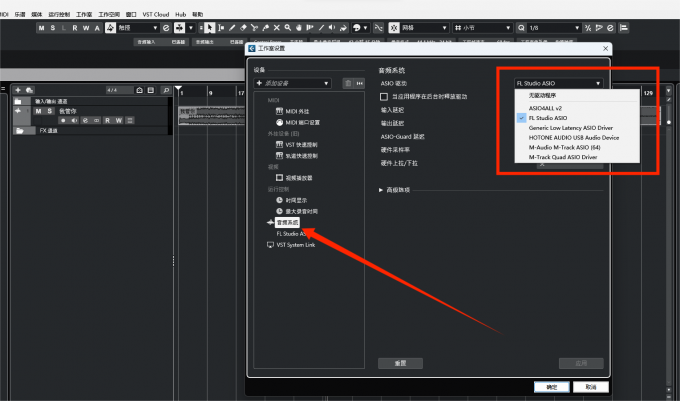The width and height of the screenshot is (680, 401).
Task: Expand the advanced options section triangle
Action: click(x=381, y=190)
